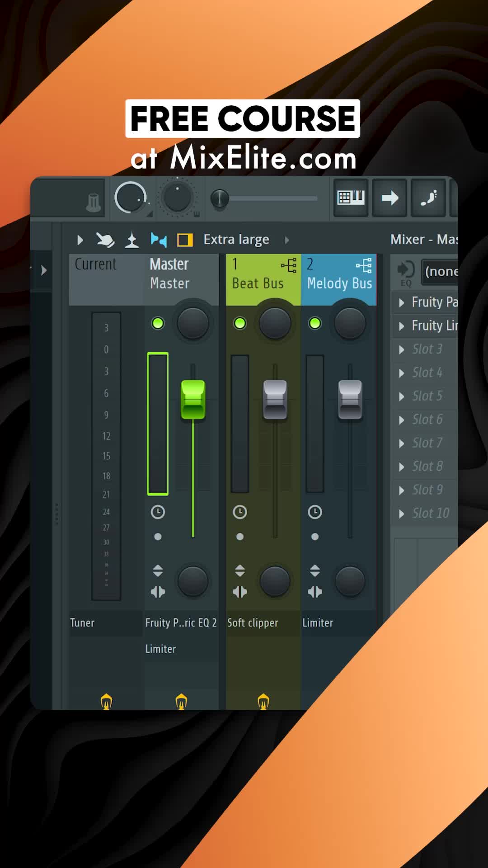Open the Slot 5 menu arrow

coord(401,396)
